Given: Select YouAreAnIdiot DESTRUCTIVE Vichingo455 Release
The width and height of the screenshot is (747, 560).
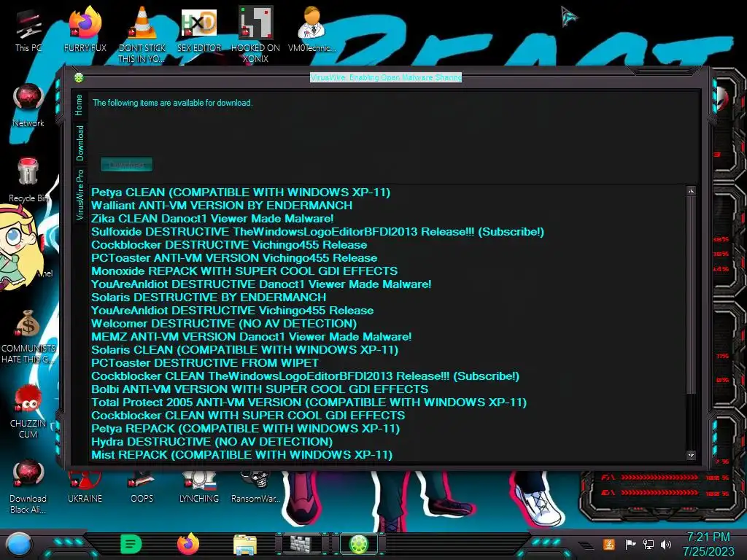Looking at the screenshot, I should tap(233, 311).
